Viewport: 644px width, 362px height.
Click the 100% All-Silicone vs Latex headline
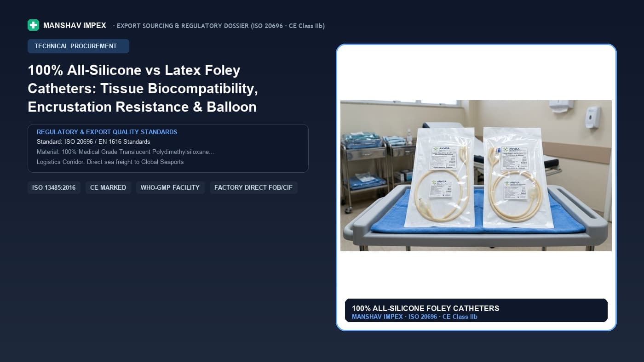[x=143, y=88]
